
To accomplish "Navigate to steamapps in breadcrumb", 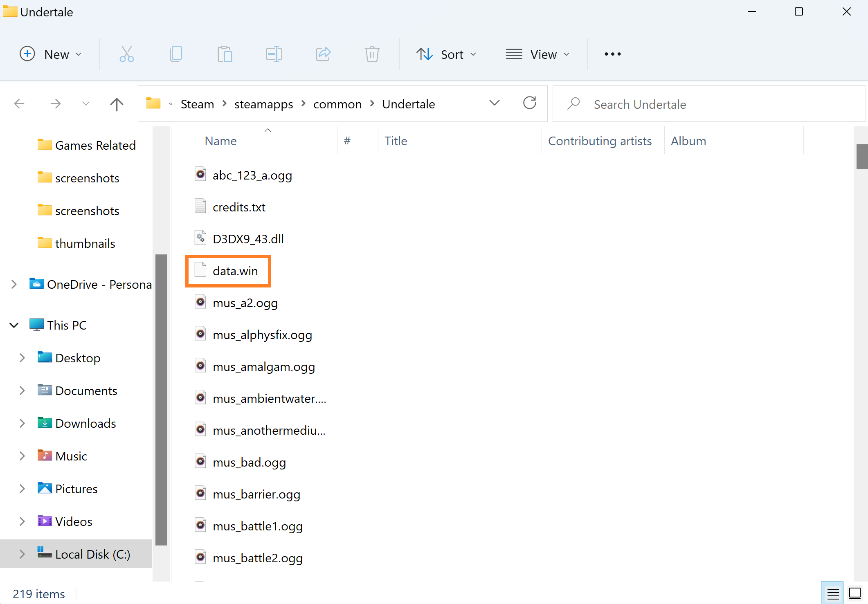I will point(264,104).
